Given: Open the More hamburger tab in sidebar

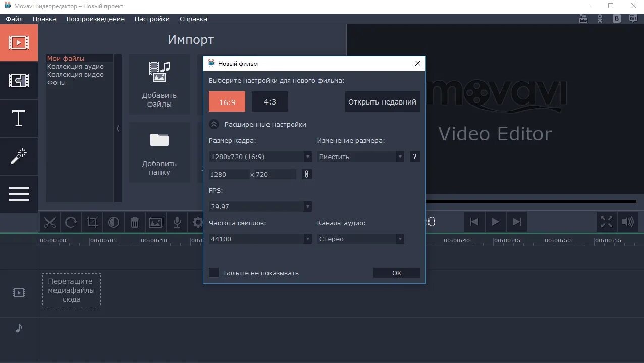Looking at the screenshot, I should tap(19, 194).
